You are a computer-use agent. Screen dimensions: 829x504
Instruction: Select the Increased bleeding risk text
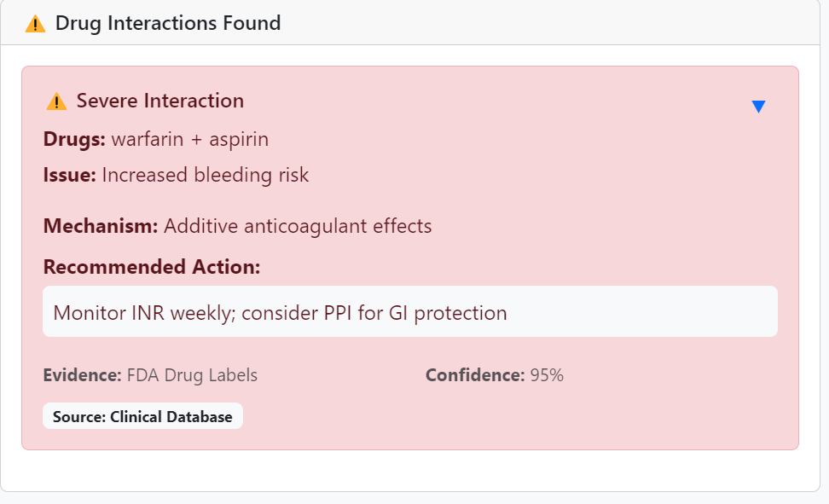coord(206,176)
